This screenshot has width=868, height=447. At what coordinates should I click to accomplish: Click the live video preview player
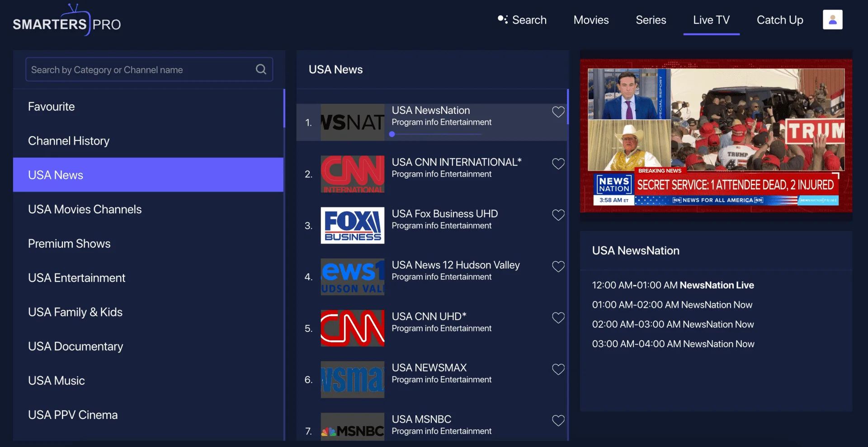click(716, 136)
